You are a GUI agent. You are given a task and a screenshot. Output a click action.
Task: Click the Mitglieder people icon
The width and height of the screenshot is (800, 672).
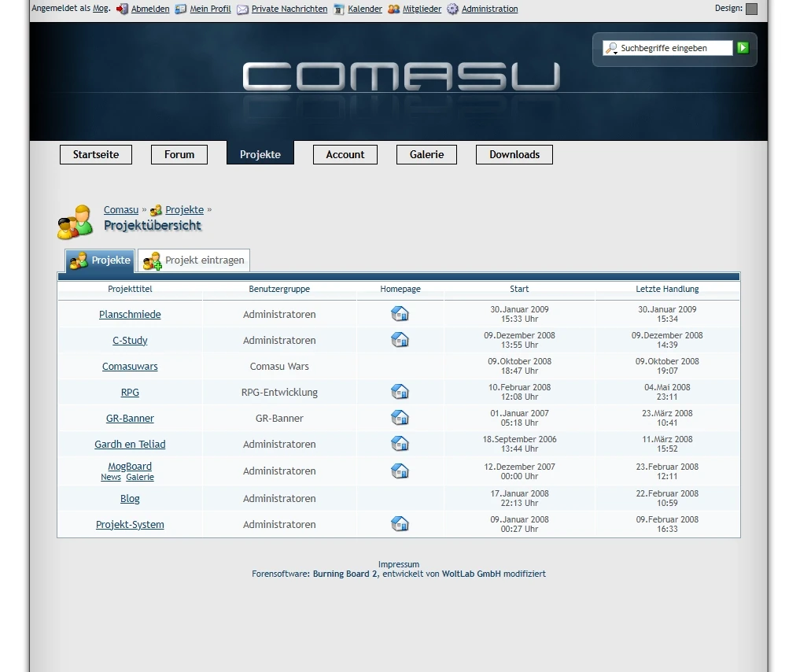tap(393, 9)
